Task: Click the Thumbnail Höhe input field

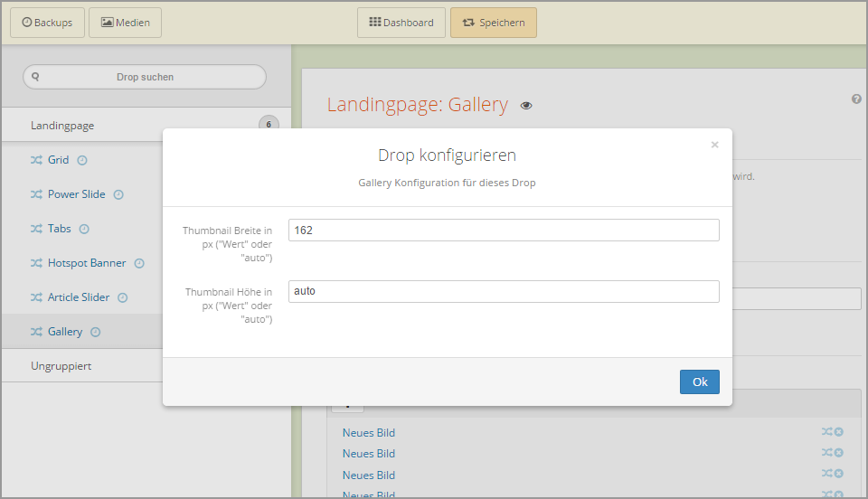Action: pos(504,291)
